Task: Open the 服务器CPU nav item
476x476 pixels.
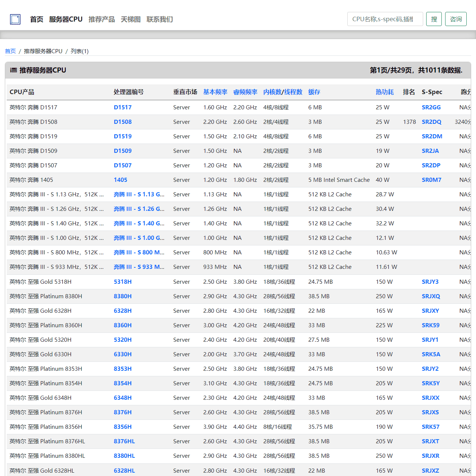Action: tap(66, 19)
